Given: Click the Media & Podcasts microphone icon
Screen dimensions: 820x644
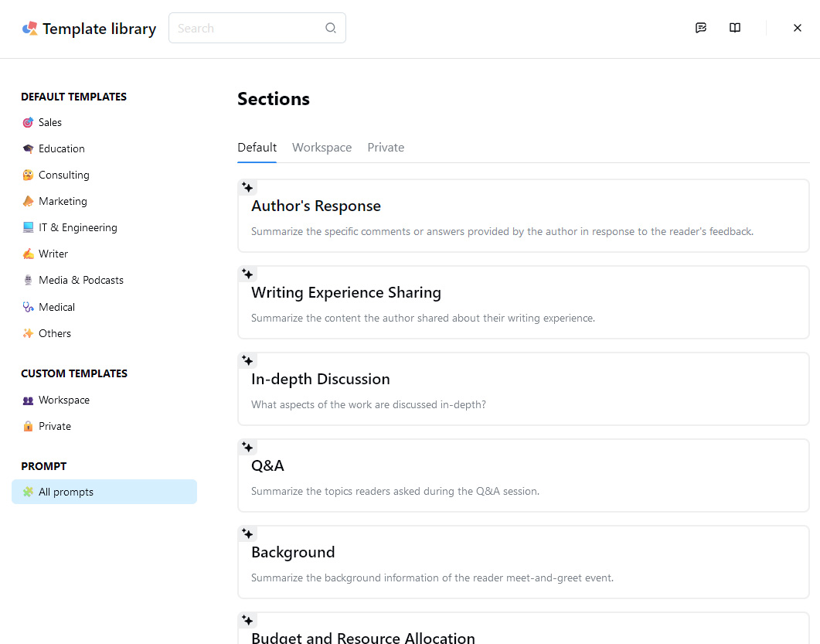Looking at the screenshot, I should click(x=28, y=280).
